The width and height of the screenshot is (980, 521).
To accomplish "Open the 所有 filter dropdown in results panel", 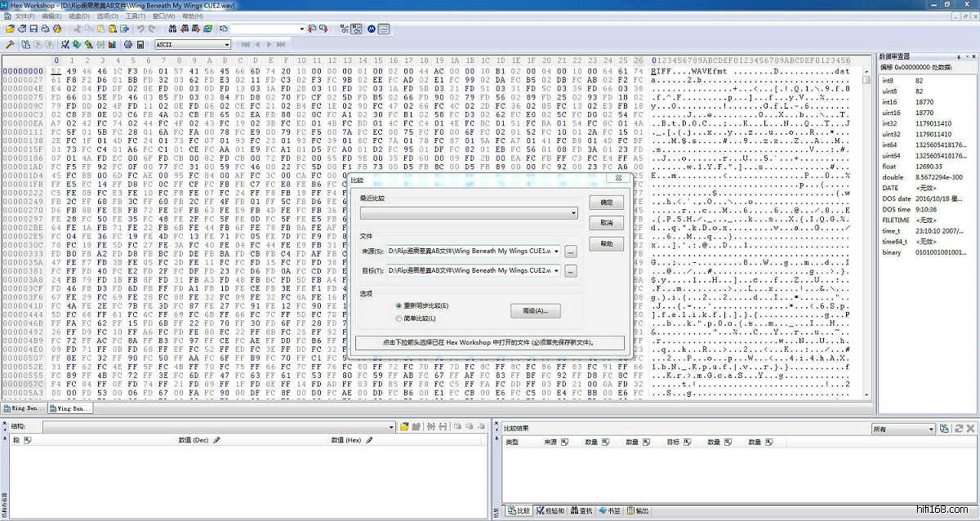I will [x=930, y=429].
